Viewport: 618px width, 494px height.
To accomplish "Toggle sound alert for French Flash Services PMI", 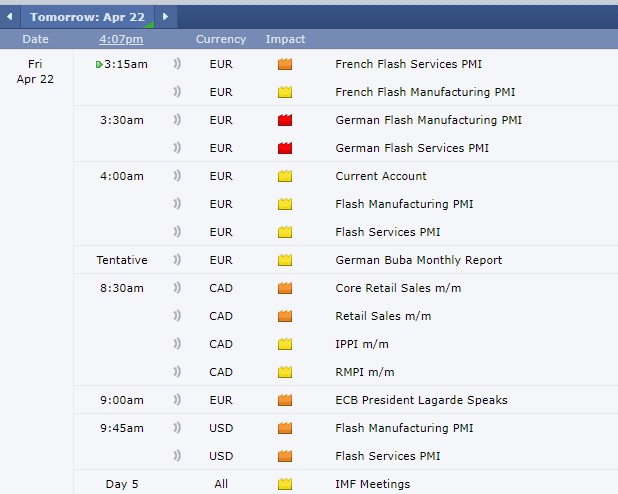I will tap(177, 64).
